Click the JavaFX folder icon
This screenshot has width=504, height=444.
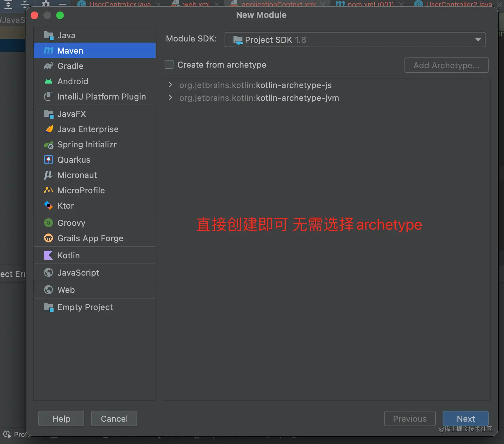(49, 114)
